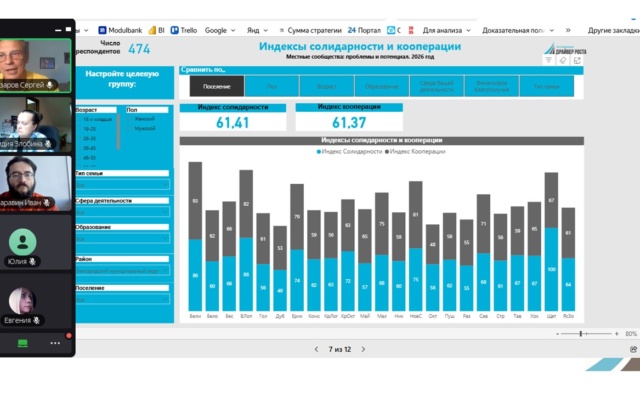Check the 26-35 age box

(80, 138)
